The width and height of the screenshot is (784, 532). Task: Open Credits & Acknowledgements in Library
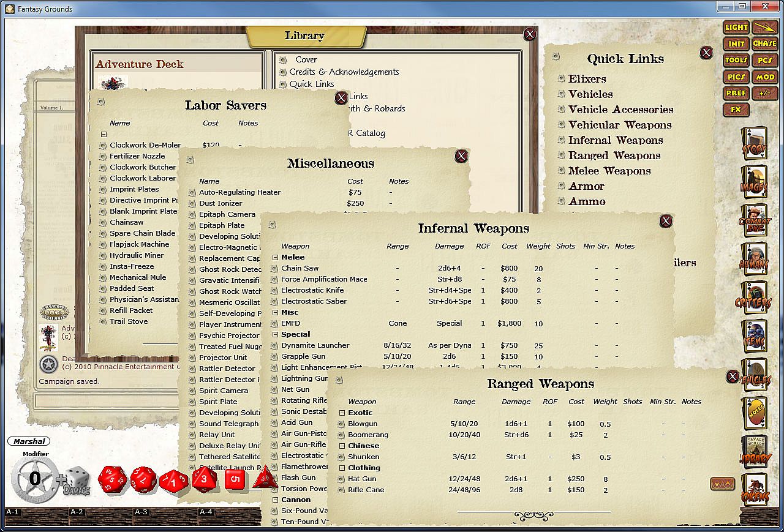(344, 72)
